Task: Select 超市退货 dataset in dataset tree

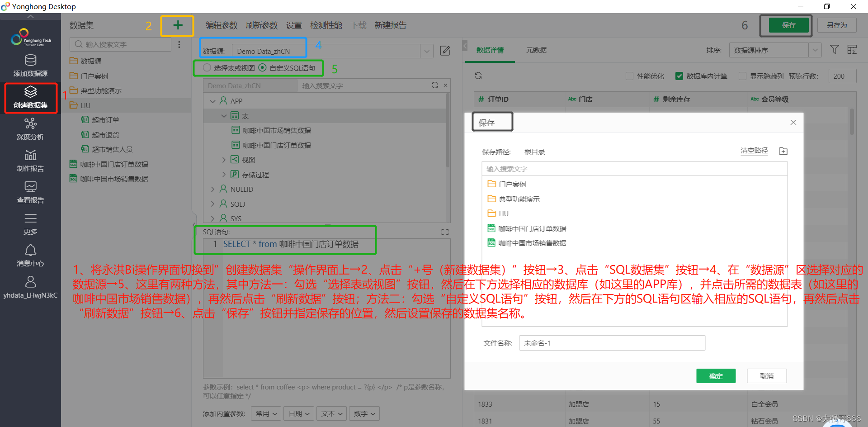Action: click(105, 135)
